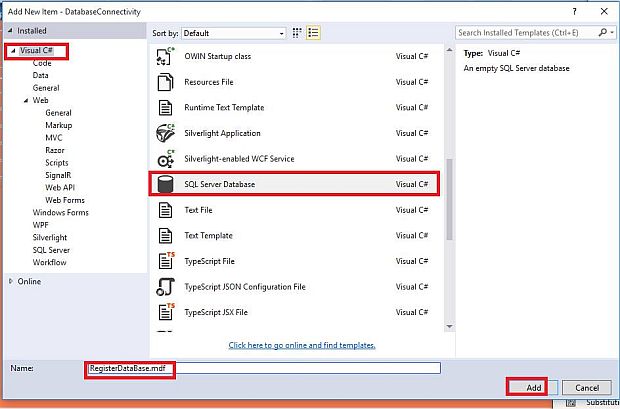Select the SQL Server Database text
Viewport: 620px width, 409px height.
(219, 184)
